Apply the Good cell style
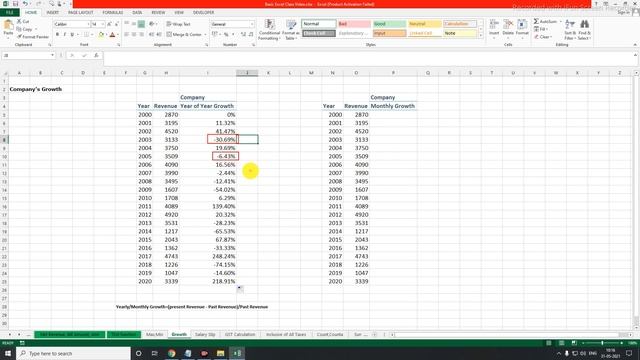 (x=389, y=24)
